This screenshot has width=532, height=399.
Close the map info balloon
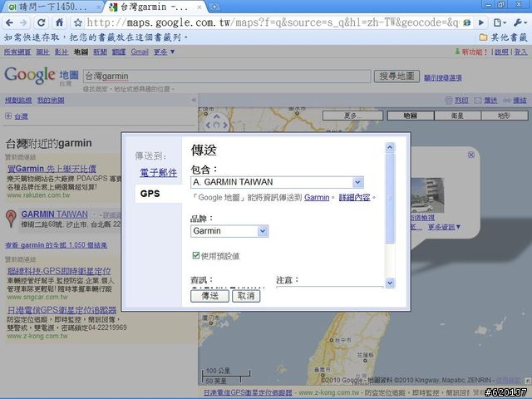pos(471,155)
